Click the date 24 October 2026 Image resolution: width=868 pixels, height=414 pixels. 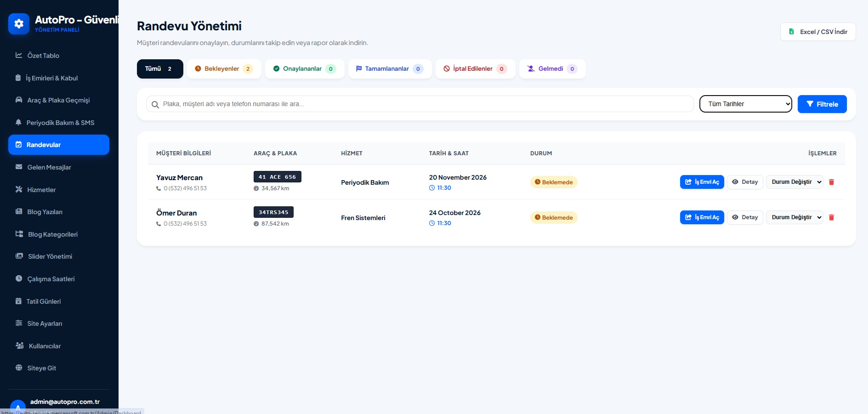pyautogui.click(x=455, y=213)
